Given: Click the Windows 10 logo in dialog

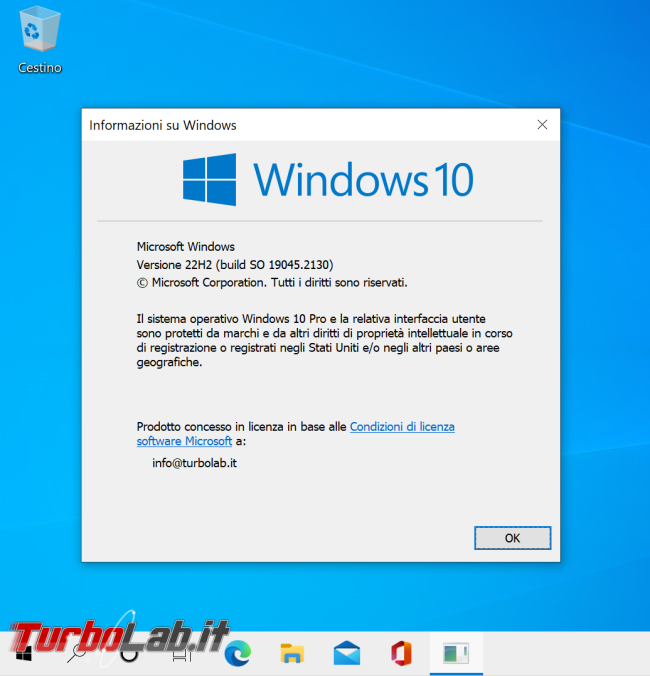Looking at the screenshot, I should [328, 179].
